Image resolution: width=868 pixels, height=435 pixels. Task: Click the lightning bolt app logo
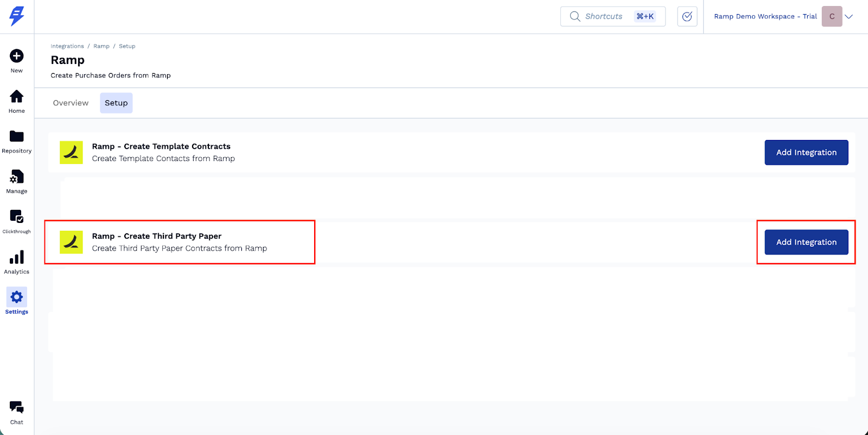(17, 16)
